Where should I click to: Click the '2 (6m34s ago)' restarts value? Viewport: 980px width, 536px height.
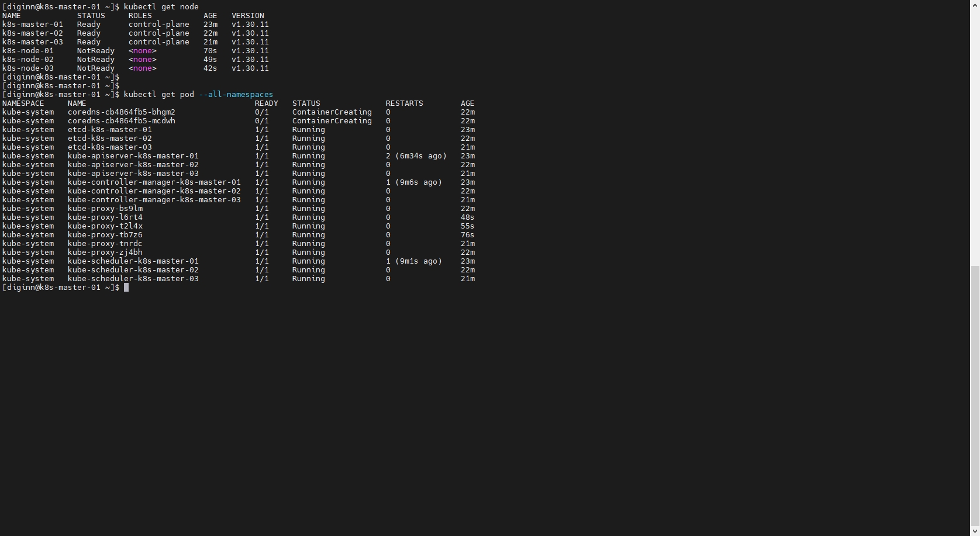tap(416, 156)
